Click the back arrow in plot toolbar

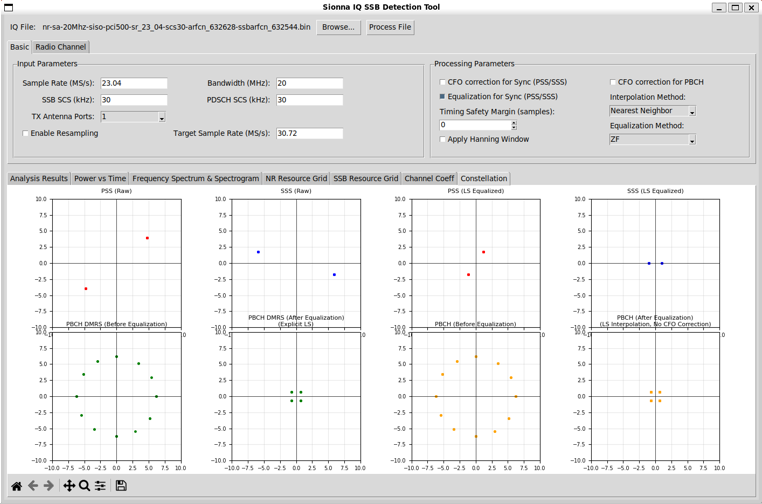click(33, 486)
